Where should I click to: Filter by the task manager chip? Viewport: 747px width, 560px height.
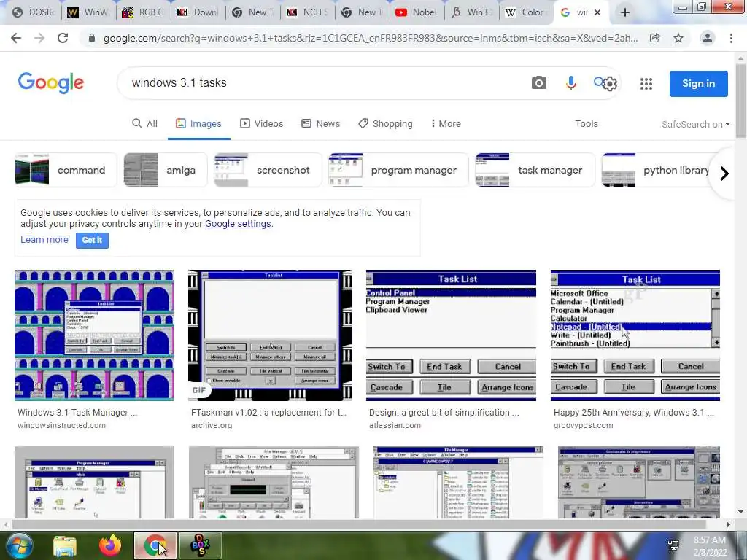pyautogui.click(x=535, y=170)
